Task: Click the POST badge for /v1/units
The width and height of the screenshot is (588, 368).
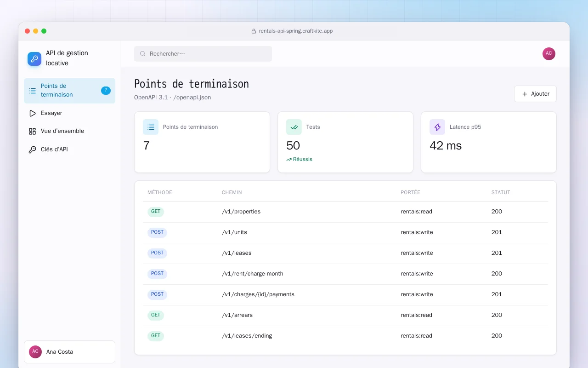Action: pos(157,233)
